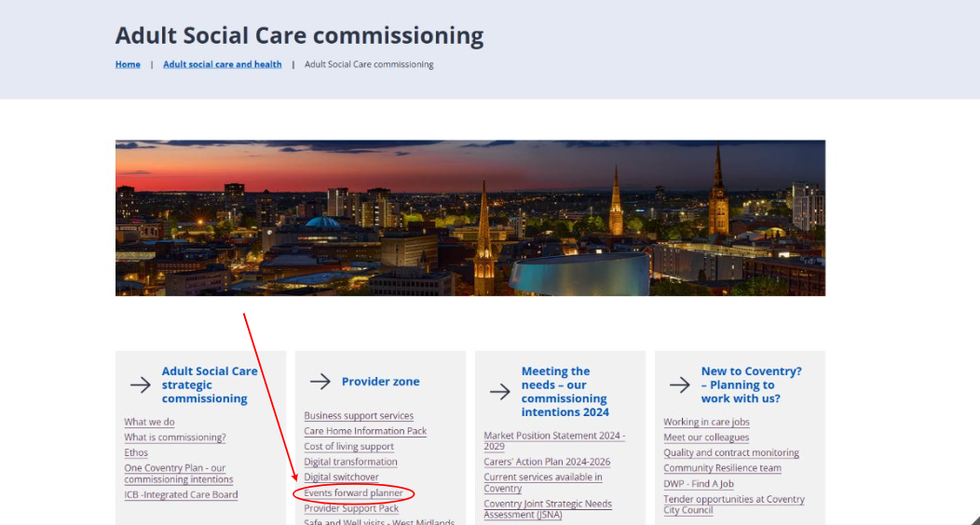Open Cost of living support link

(x=348, y=447)
